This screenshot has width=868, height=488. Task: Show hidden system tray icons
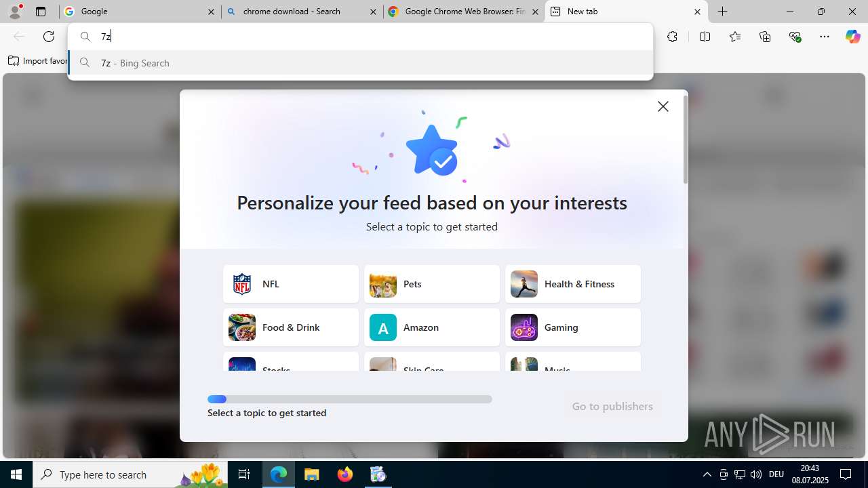pos(707,474)
